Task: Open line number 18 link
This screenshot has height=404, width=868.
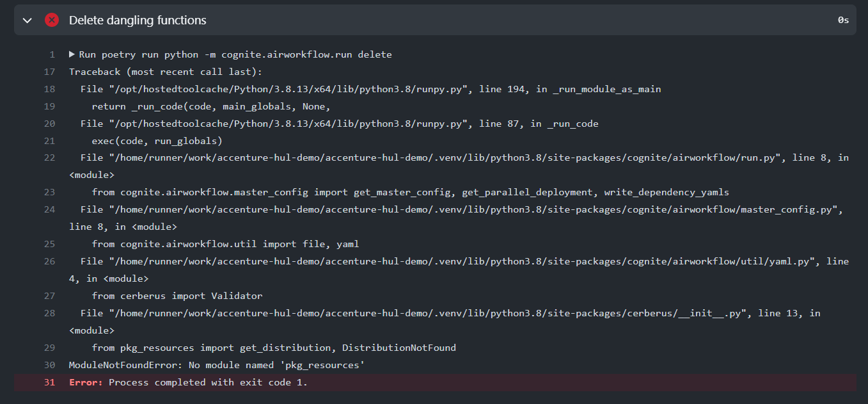Action: click(x=49, y=89)
